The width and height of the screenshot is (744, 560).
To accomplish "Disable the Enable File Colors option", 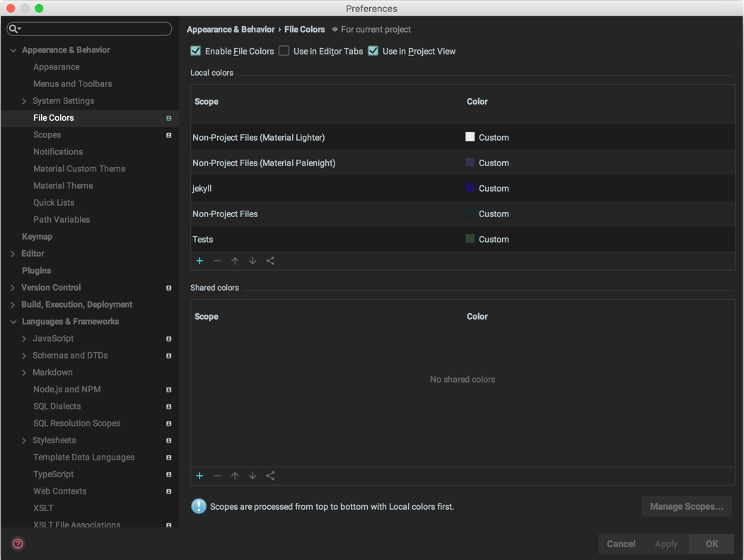I will point(195,51).
